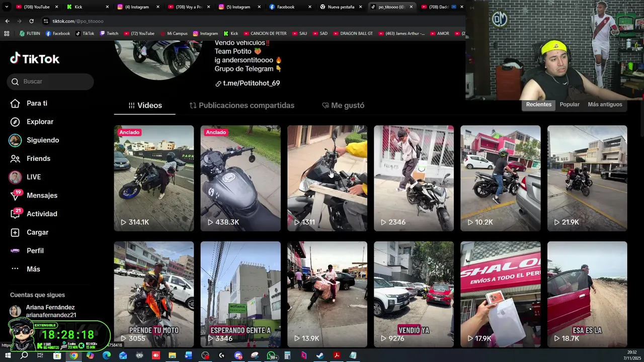Open the video with 2346 views
The image size is (644, 362).
click(414, 178)
